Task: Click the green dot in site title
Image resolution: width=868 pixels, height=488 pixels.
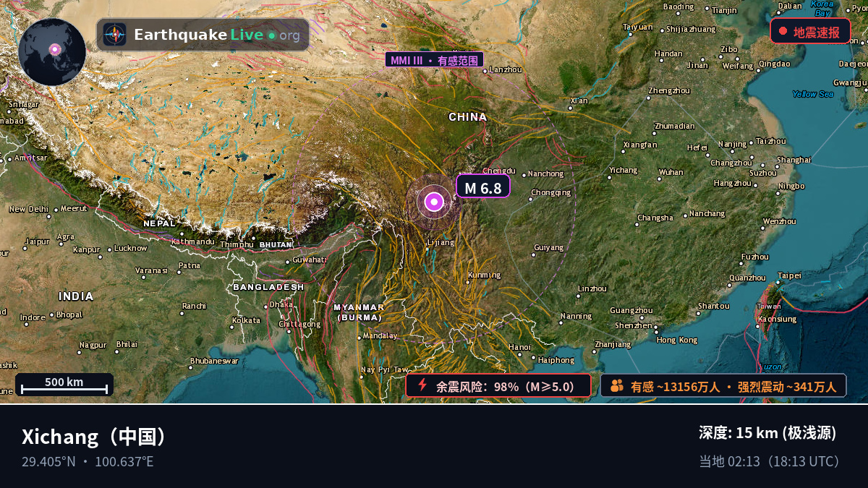Action: pyautogui.click(x=272, y=35)
